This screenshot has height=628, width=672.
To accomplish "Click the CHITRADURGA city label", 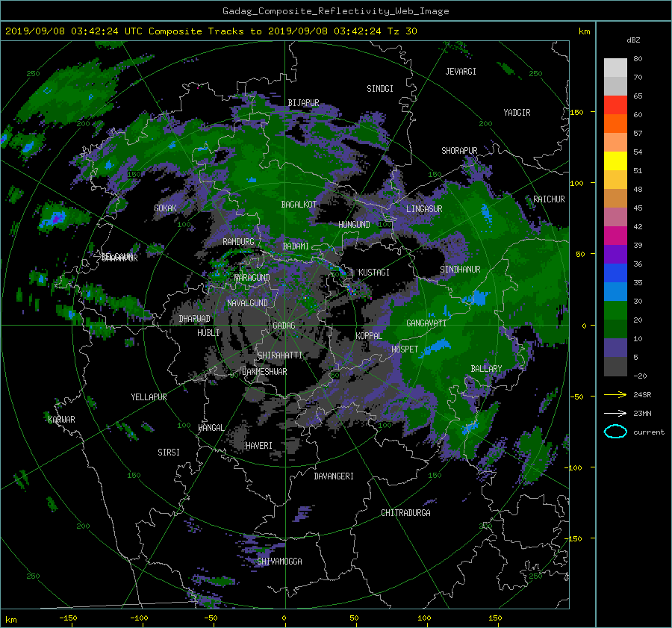I will [x=405, y=513].
